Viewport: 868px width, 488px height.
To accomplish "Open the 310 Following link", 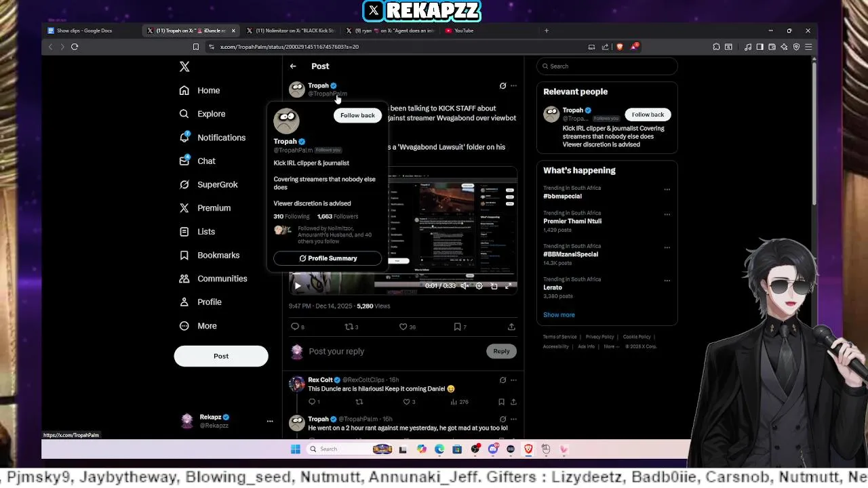I will point(292,216).
